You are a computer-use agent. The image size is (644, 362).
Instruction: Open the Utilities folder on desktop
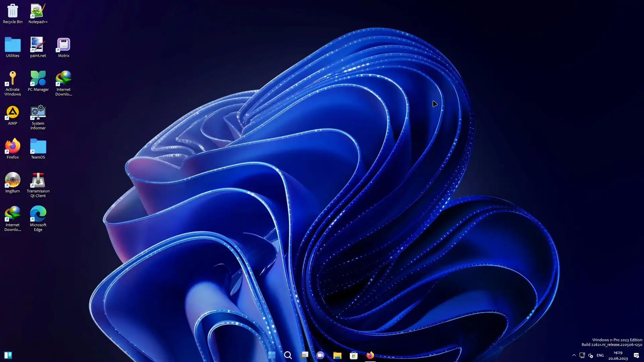pyautogui.click(x=12, y=45)
